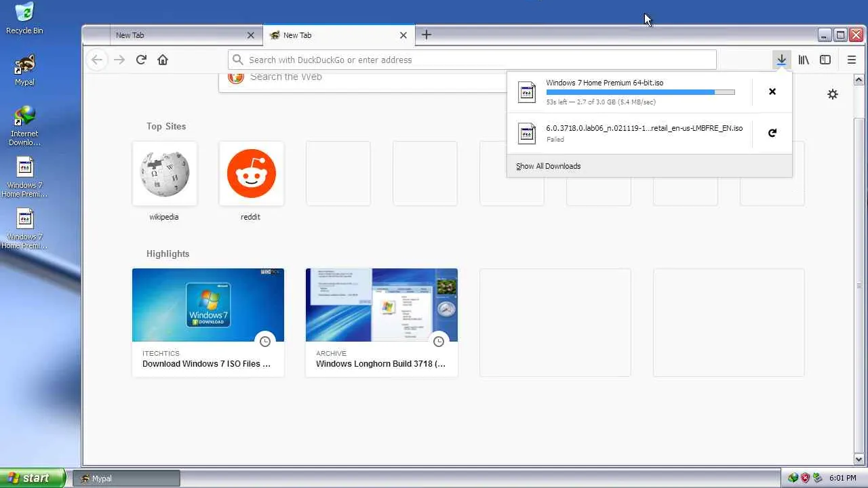Screen dimensions: 868x488
Task: Click the 'ARCHIVE' source label
Action: coord(331,353)
